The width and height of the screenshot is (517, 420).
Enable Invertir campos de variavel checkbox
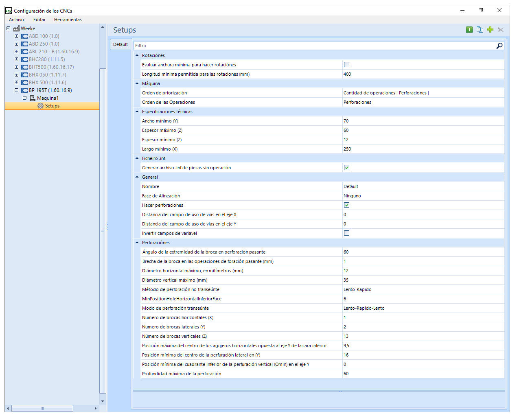click(x=346, y=233)
